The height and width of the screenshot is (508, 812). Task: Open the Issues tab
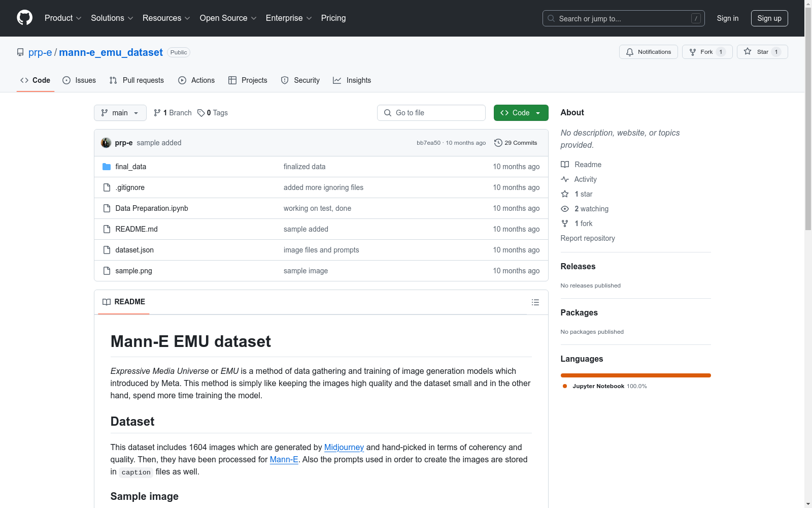tap(79, 80)
